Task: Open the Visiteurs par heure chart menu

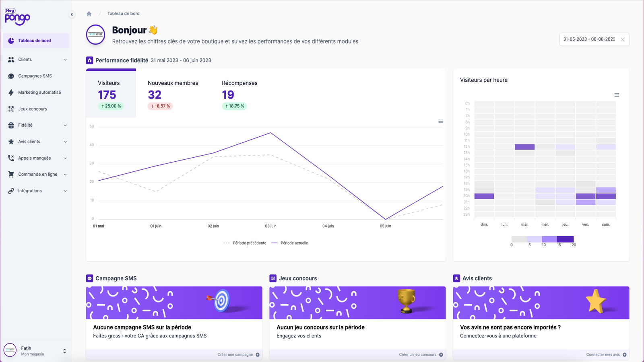Action: tap(617, 95)
